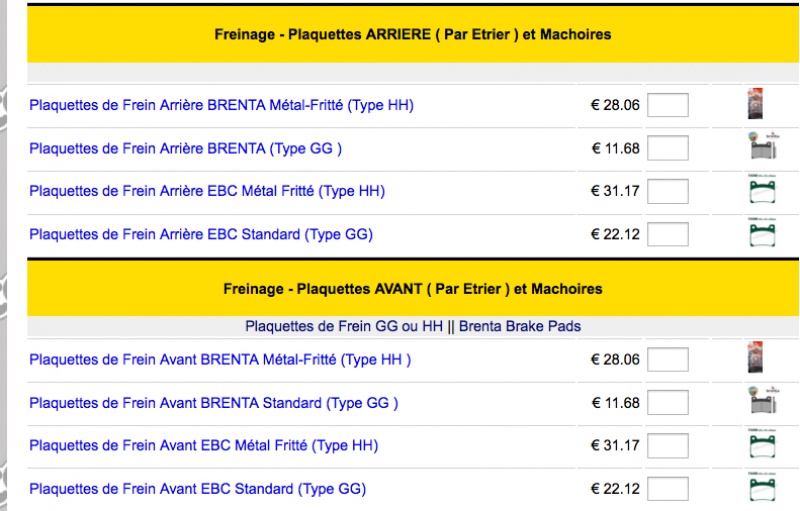
Task: View the rear EBC Standard GG pad image
Action: (762, 232)
